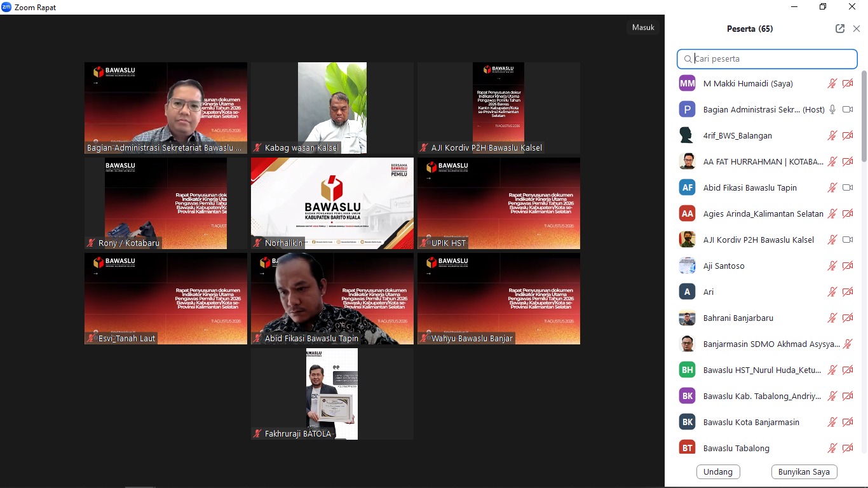
Task: Select participant name Bahrani Banjarbaru in list
Action: click(x=738, y=318)
